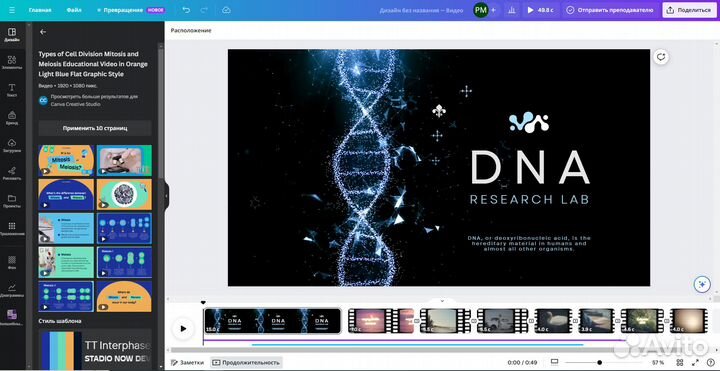Select the orange cell circle template page

(x=124, y=194)
